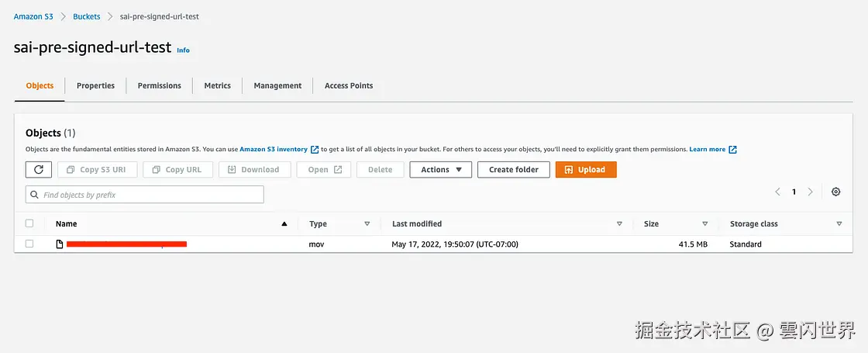This screenshot has height=353, width=868.
Task: Click the Standard storage class cell
Action: [746, 244]
